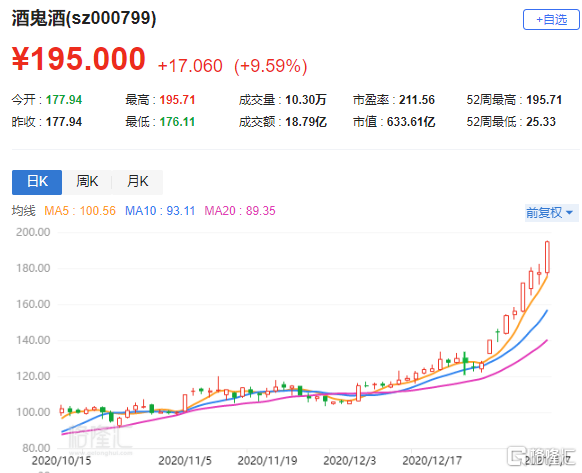Screen dimensions: 582x473
Task: Select the 52周最低 value 25.33
Action: [541, 121]
